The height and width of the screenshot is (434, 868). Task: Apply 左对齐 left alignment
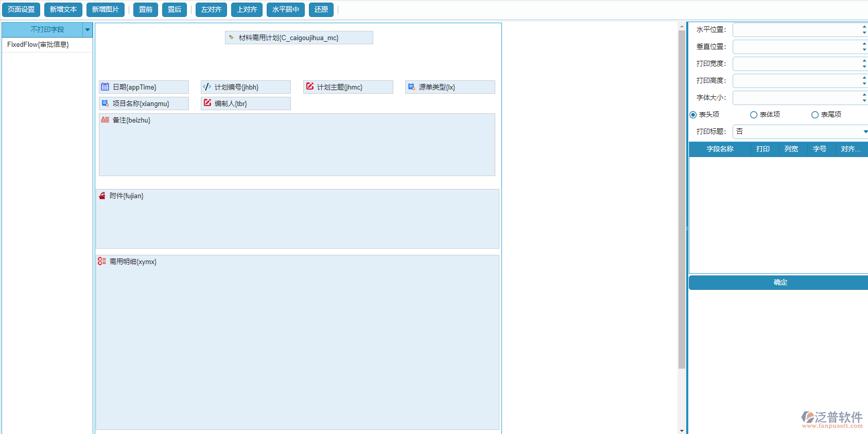pyautogui.click(x=211, y=10)
